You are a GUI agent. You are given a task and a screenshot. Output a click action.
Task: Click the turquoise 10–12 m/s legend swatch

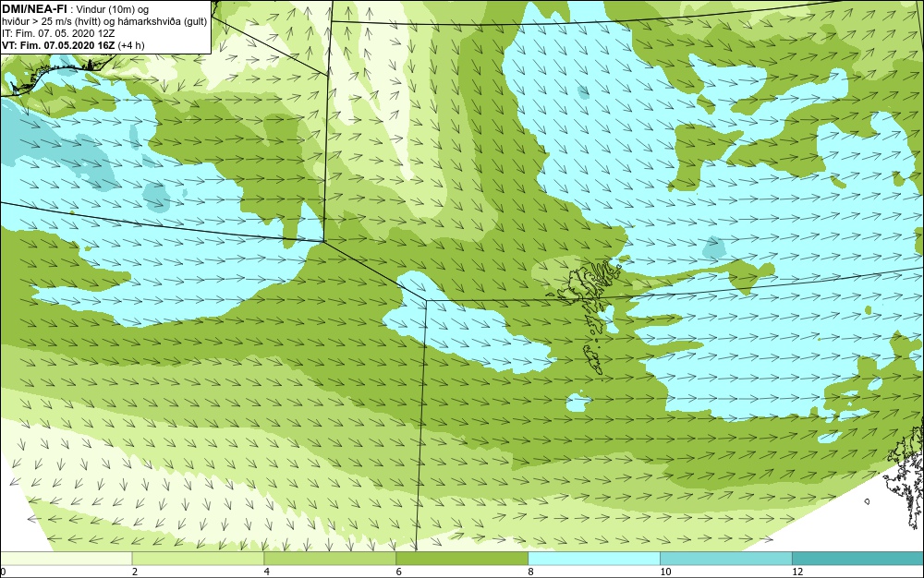point(726,559)
